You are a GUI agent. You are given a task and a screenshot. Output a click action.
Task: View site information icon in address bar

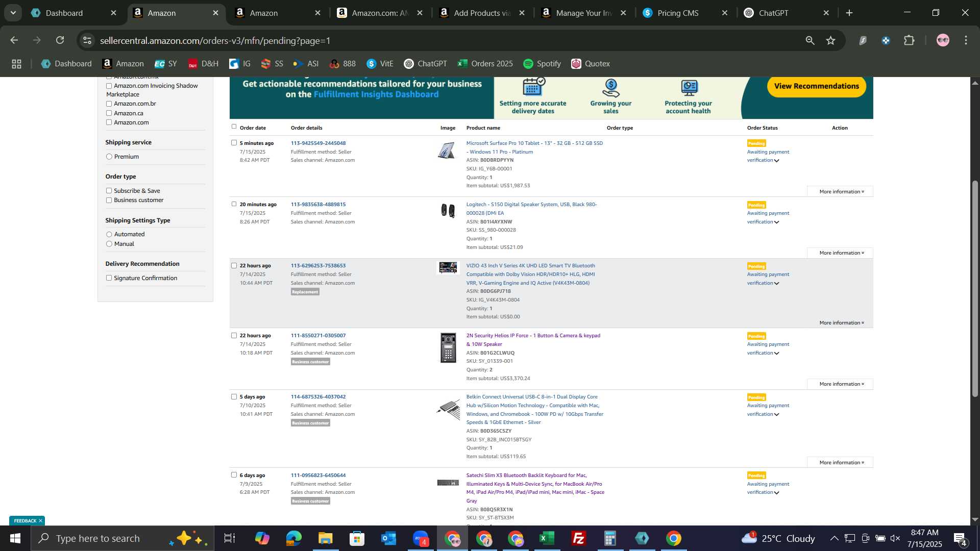(87, 40)
